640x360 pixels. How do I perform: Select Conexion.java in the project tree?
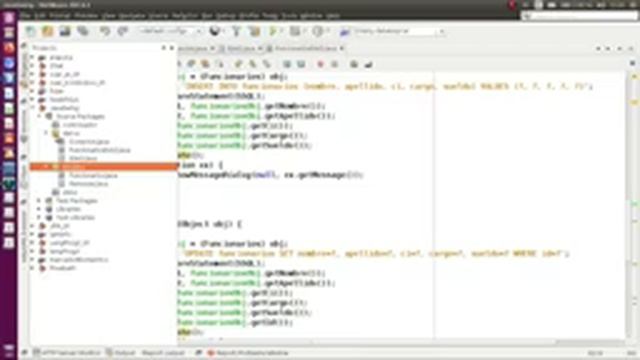tap(89, 142)
